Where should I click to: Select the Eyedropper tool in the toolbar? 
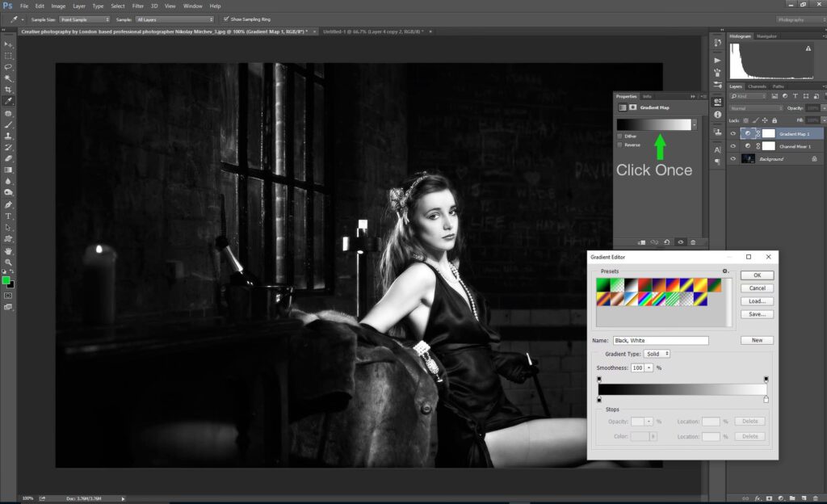pos(8,101)
